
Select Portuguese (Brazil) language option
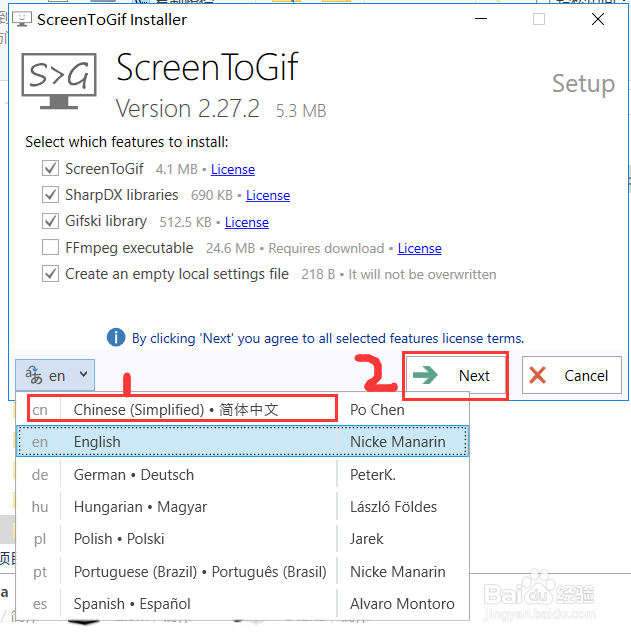coord(243,572)
